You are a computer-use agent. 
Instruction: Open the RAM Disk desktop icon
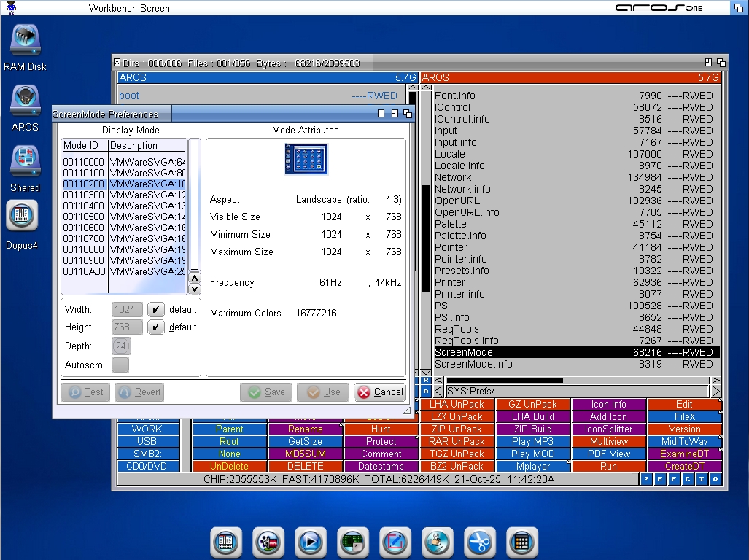[x=25, y=42]
